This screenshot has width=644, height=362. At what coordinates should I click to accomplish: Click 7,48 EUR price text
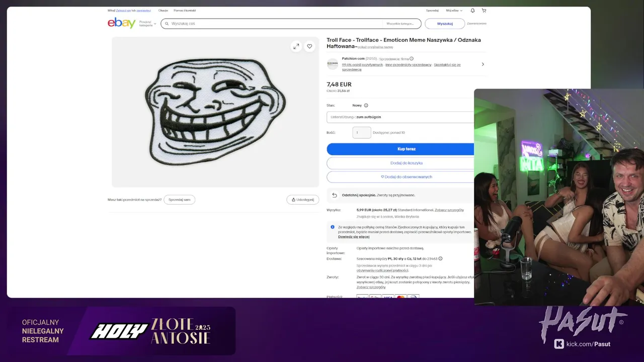[x=339, y=84]
